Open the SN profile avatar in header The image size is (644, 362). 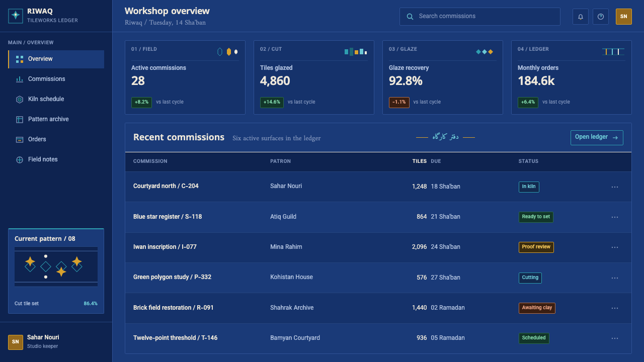point(624,17)
